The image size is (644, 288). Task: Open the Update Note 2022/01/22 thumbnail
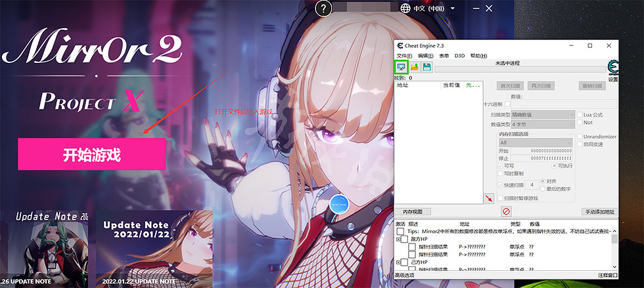[x=154, y=249]
